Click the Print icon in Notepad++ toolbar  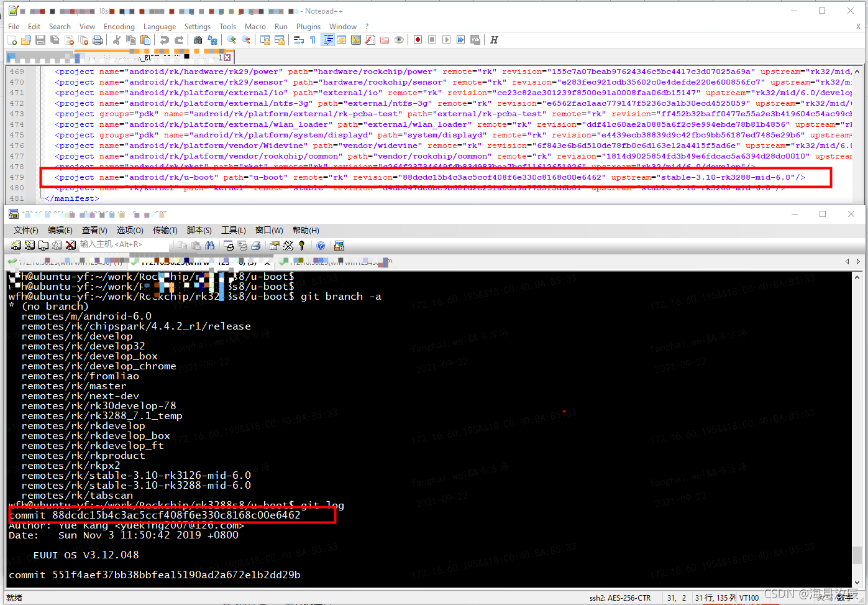pos(98,40)
